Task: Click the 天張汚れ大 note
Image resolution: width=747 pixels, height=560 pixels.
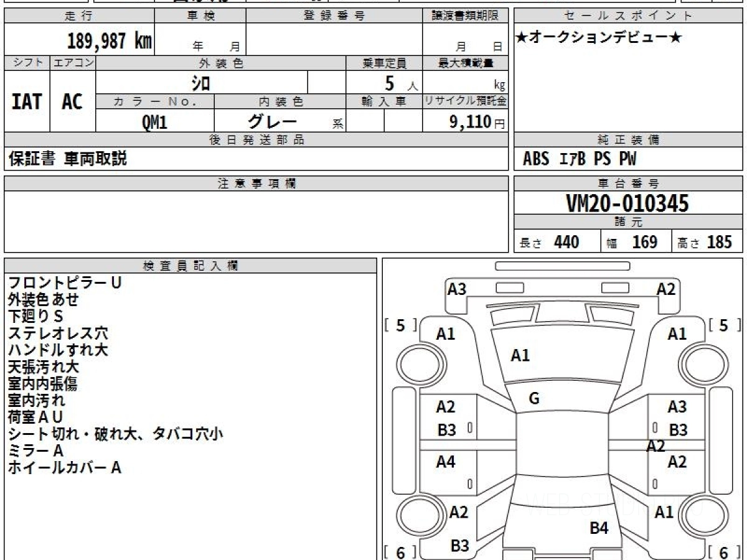Action: pos(43,366)
